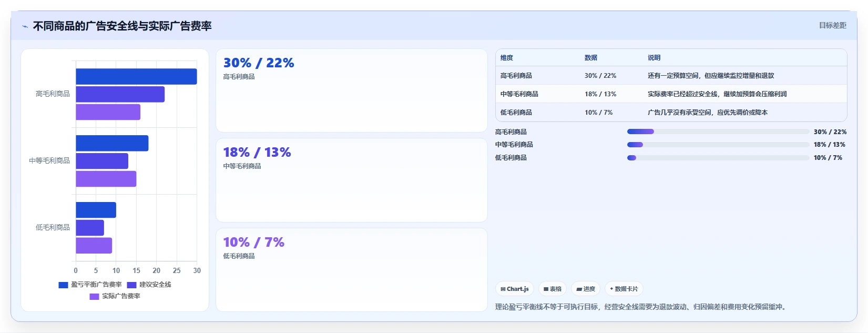Click the 30% / 22% value right of the progress bar
This screenshot has height=333, width=868.
(x=830, y=132)
